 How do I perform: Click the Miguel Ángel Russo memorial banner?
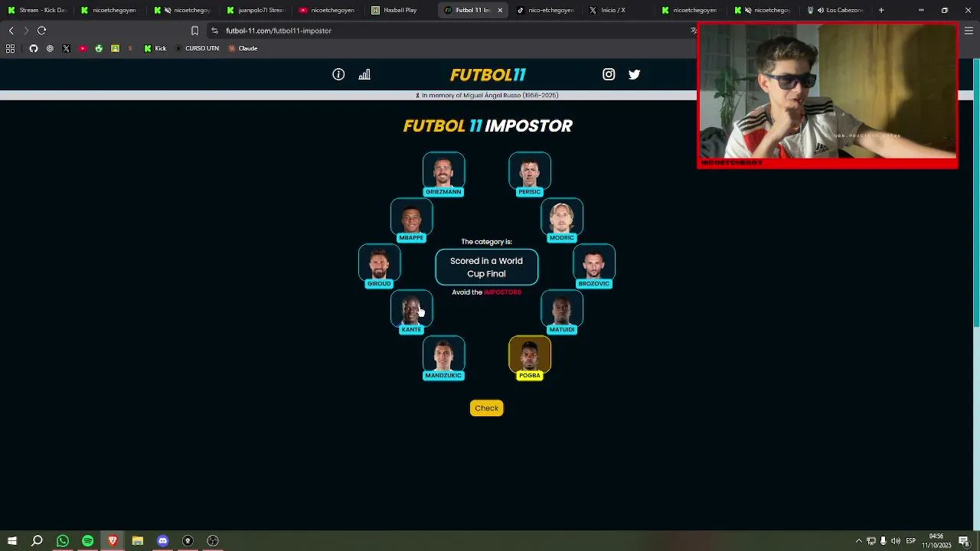(487, 96)
